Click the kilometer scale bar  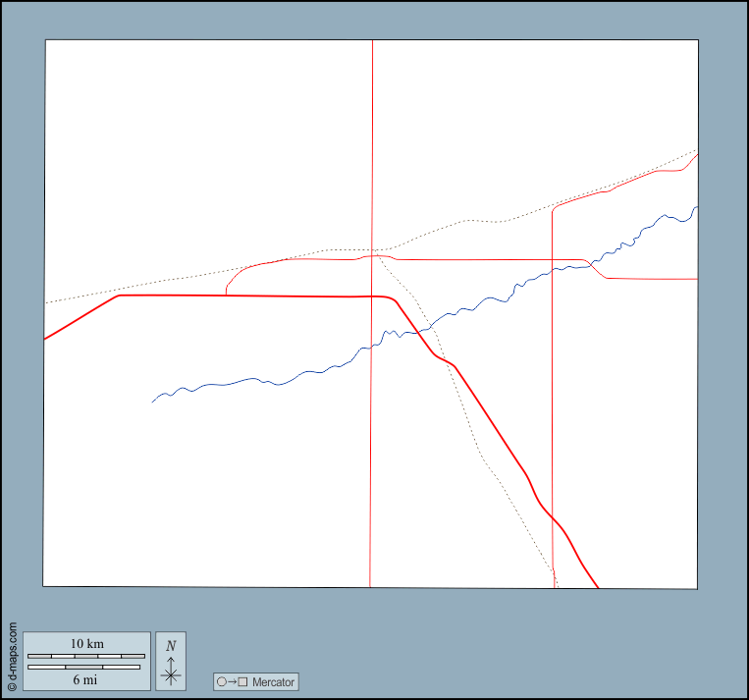pyautogui.click(x=85, y=656)
